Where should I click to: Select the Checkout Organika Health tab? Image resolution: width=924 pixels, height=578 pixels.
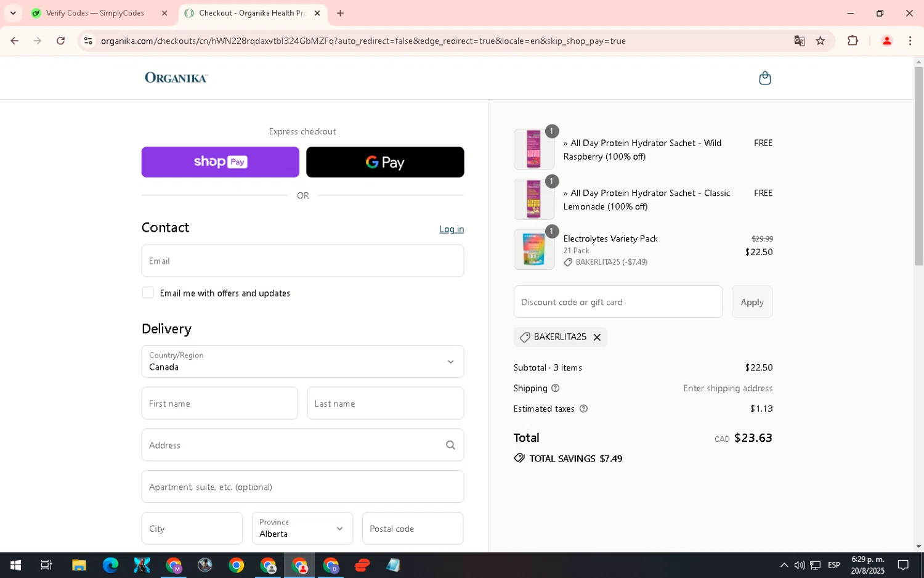(x=253, y=13)
